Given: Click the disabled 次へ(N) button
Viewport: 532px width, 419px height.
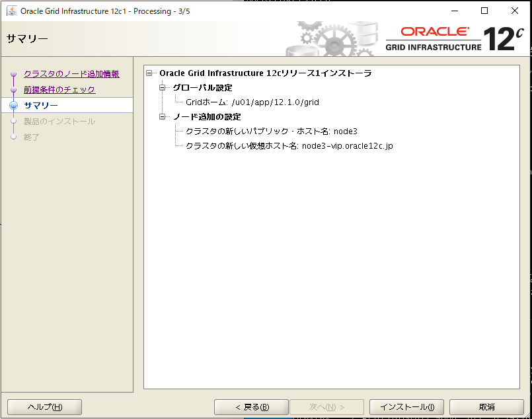Looking at the screenshot, I should pyautogui.click(x=326, y=407).
